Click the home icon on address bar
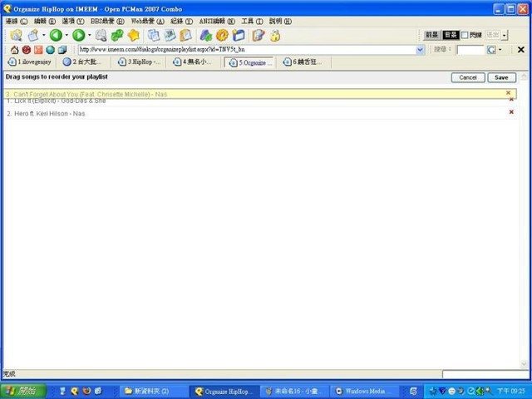532x399 pixels. pos(14,50)
